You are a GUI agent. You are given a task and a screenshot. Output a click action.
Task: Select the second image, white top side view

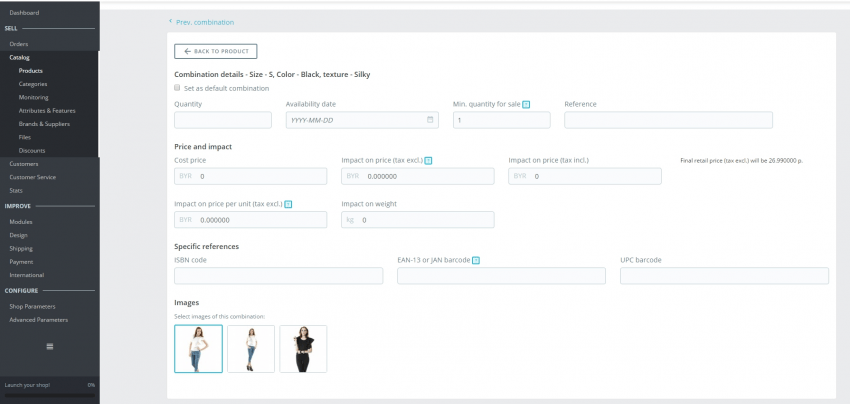251,349
